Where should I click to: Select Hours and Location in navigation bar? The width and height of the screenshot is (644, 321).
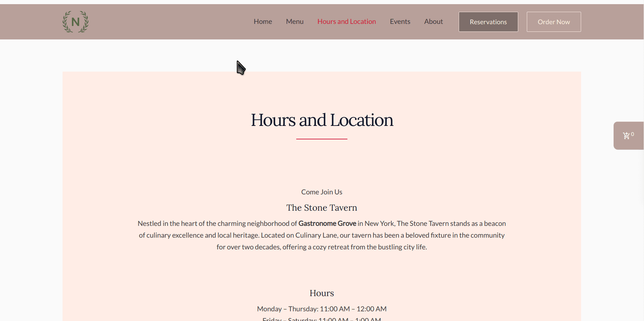click(x=346, y=21)
